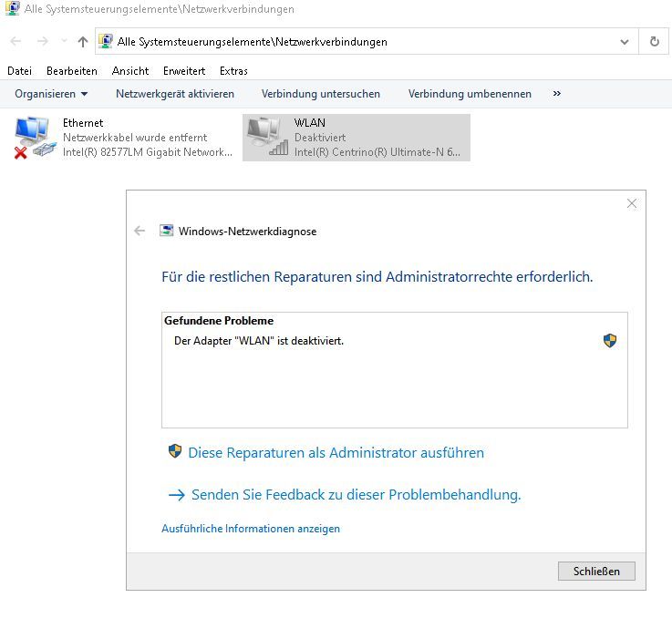This screenshot has width=672, height=639.
Task: Select the disabled WLAN adapter icon
Action: click(x=267, y=137)
